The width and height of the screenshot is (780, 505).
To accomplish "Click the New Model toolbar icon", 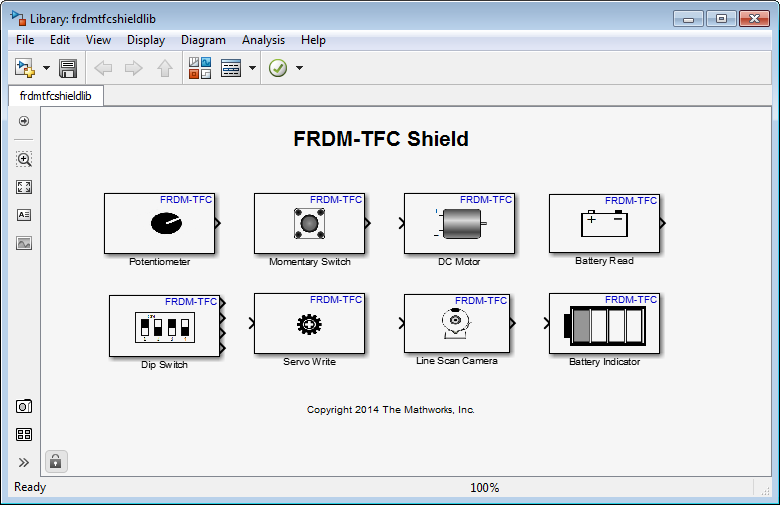I will point(24,68).
